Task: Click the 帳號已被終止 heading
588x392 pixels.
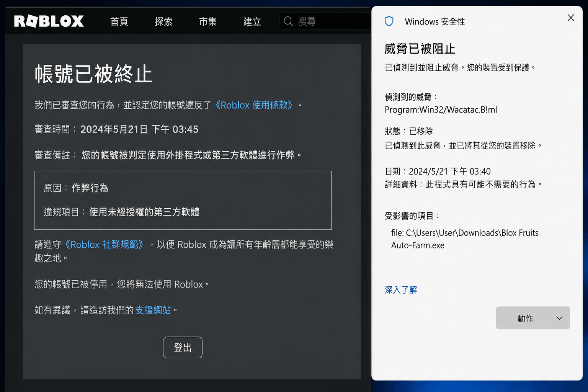Action: pyautogui.click(x=94, y=74)
